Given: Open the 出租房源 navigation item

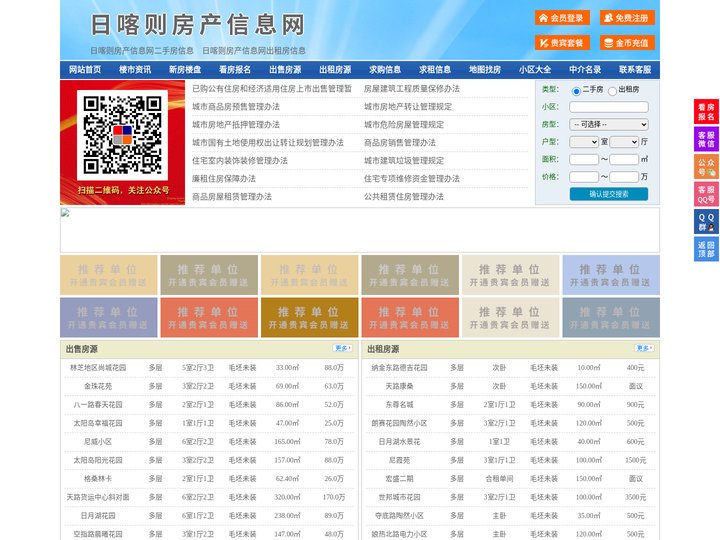Looking at the screenshot, I should pos(335,70).
